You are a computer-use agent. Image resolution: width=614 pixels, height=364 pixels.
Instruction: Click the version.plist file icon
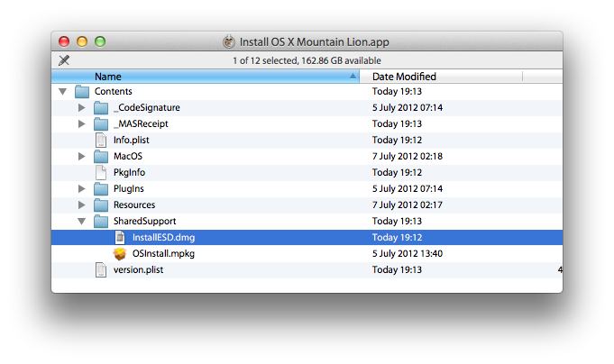(101, 270)
